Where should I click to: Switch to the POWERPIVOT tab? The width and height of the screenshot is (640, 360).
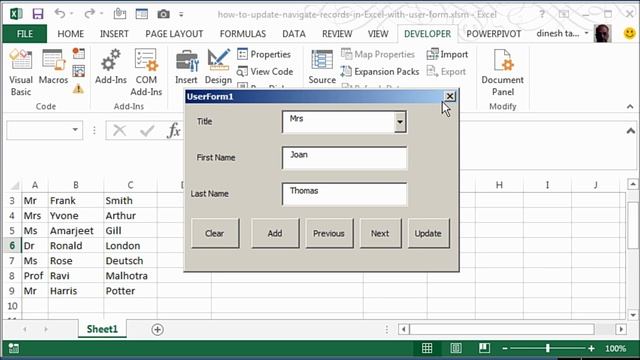(494, 34)
